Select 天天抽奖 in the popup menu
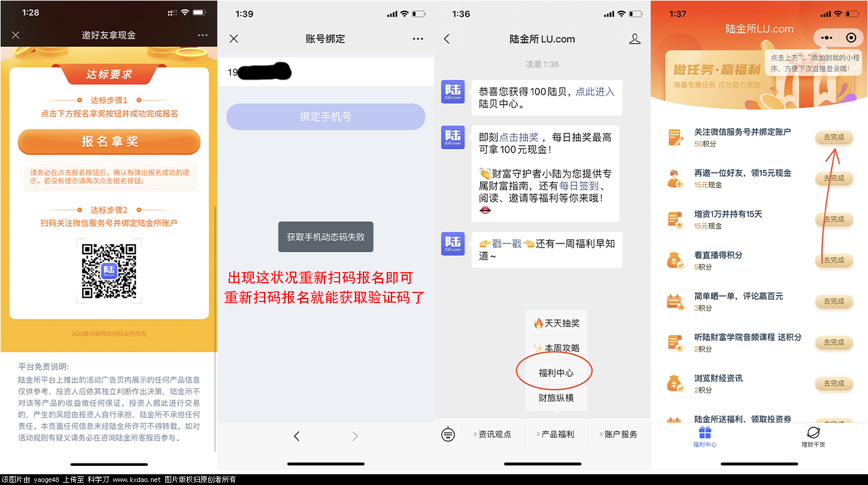Image resolution: width=868 pixels, height=485 pixels. [x=556, y=324]
